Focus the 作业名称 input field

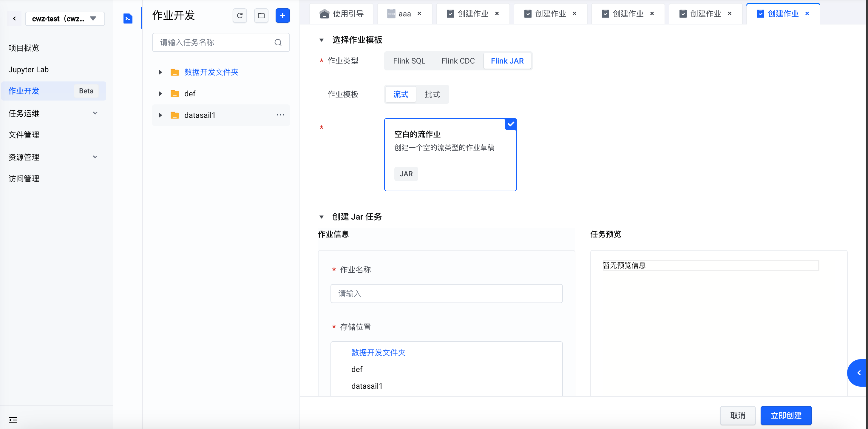(447, 294)
